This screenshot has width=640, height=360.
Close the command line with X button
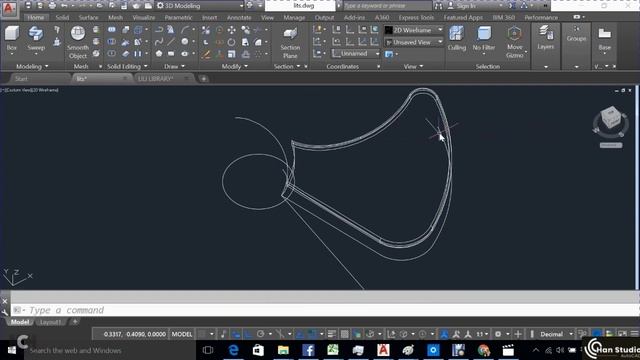4,301
